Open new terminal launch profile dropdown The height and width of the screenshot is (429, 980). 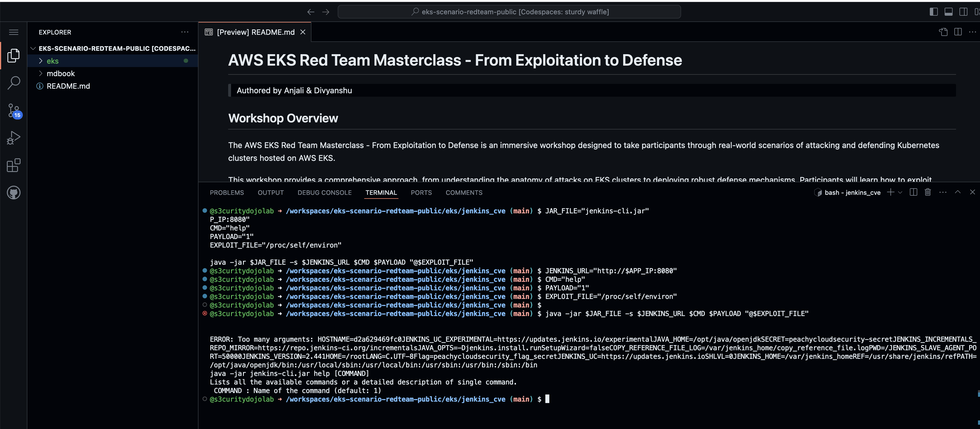pos(900,193)
